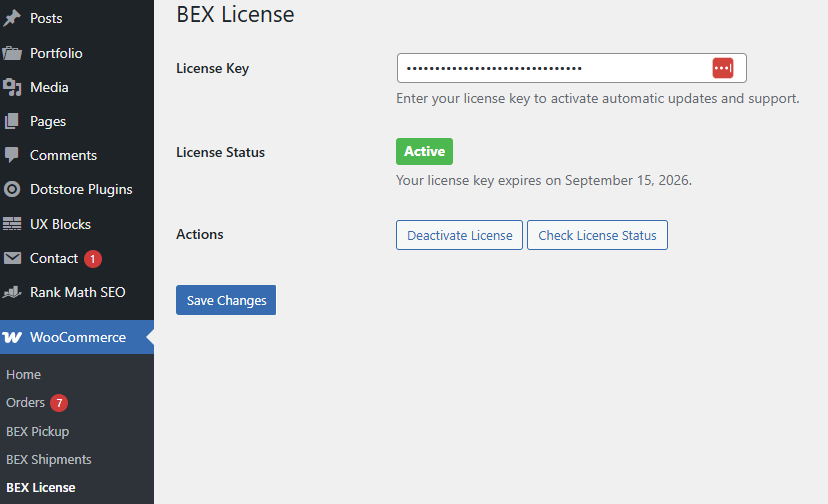This screenshot has height=504, width=828.
Task: Focus the License Key input field
Action: point(571,68)
